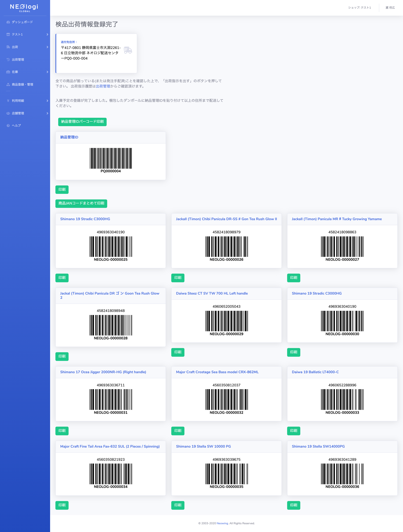Click JAN code 4560350821923
Viewport: 403px width, 532px height.
click(111, 459)
